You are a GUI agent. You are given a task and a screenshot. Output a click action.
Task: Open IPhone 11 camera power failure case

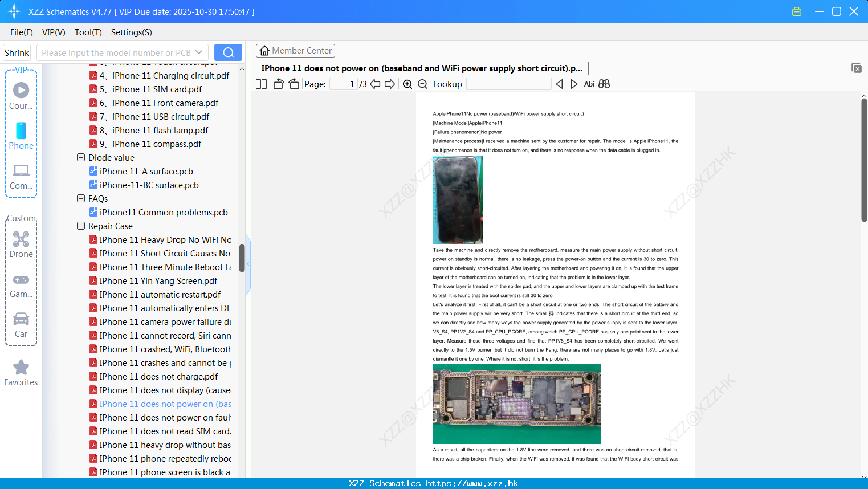[x=161, y=321]
